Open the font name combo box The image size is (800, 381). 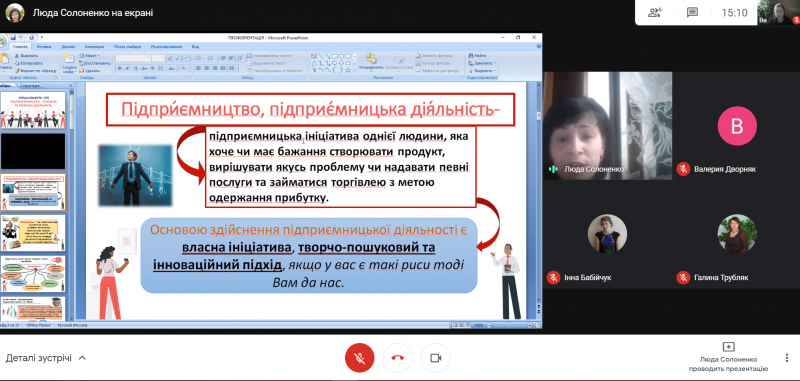click(x=133, y=59)
